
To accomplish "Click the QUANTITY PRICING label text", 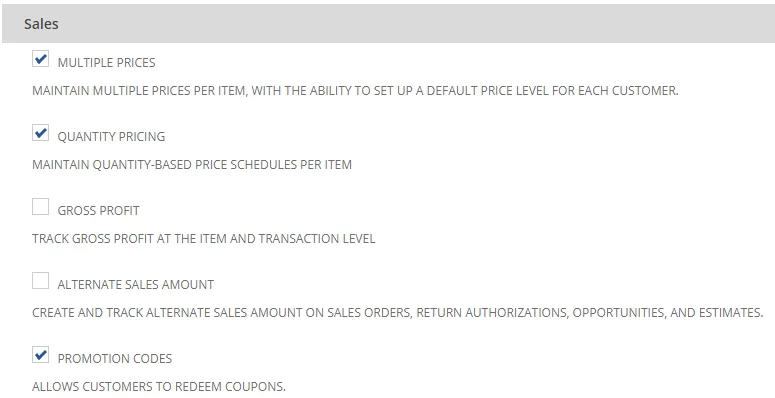I will click(111, 136).
